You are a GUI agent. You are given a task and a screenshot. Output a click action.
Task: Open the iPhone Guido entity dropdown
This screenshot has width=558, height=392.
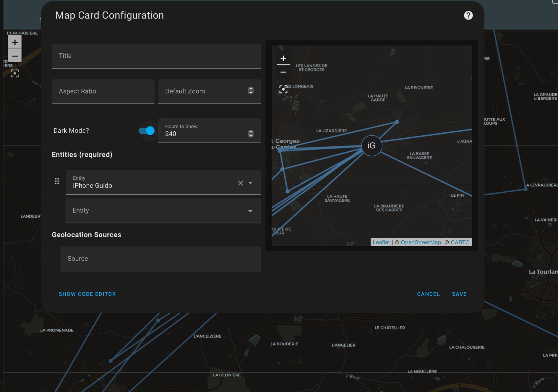(250, 183)
